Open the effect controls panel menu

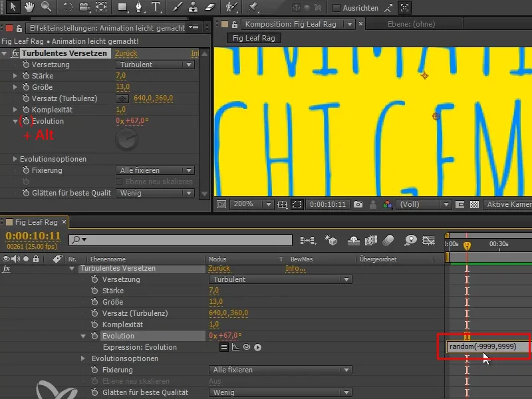pyautogui.click(x=195, y=27)
